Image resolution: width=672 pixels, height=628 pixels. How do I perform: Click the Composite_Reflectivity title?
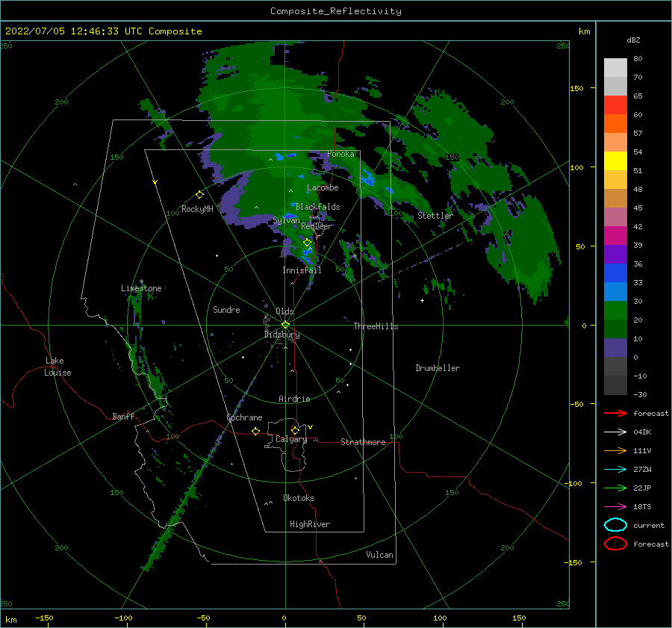(336, 11)
